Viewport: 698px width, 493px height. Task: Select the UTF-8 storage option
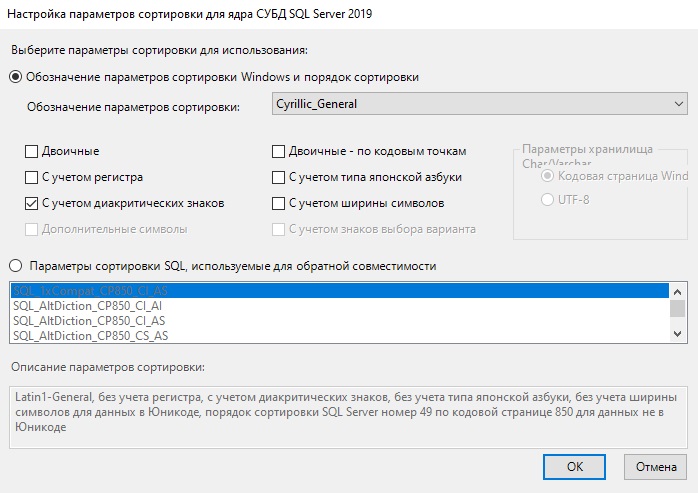coord(547,200)
